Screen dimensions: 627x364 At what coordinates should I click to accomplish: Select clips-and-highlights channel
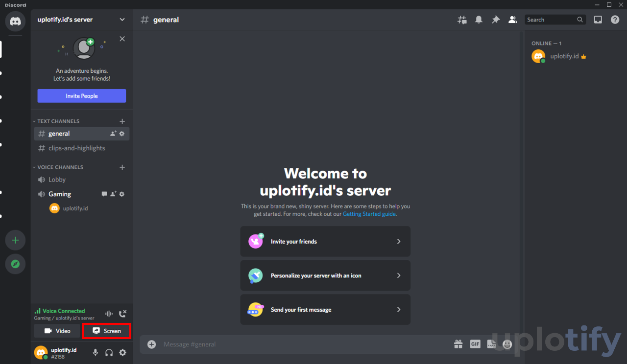[x=82, y=148]
